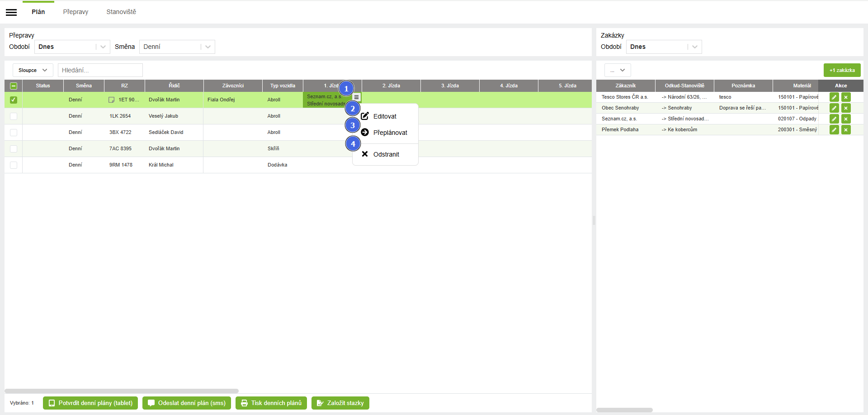The height and width of the screenshot is (415, 868).
Task: Open the note icon beside 1ET 90…
Action: pyautogui.click(x=111, y=100)
